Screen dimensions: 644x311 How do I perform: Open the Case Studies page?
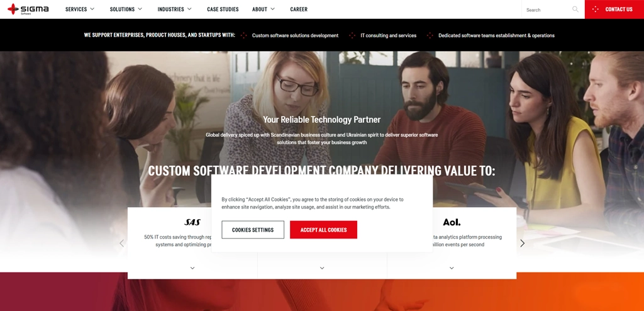point(223,9)
